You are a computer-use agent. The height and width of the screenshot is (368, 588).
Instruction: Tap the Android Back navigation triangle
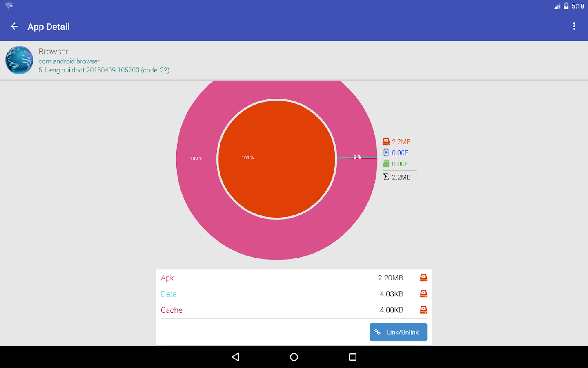[x=235, y=357]
